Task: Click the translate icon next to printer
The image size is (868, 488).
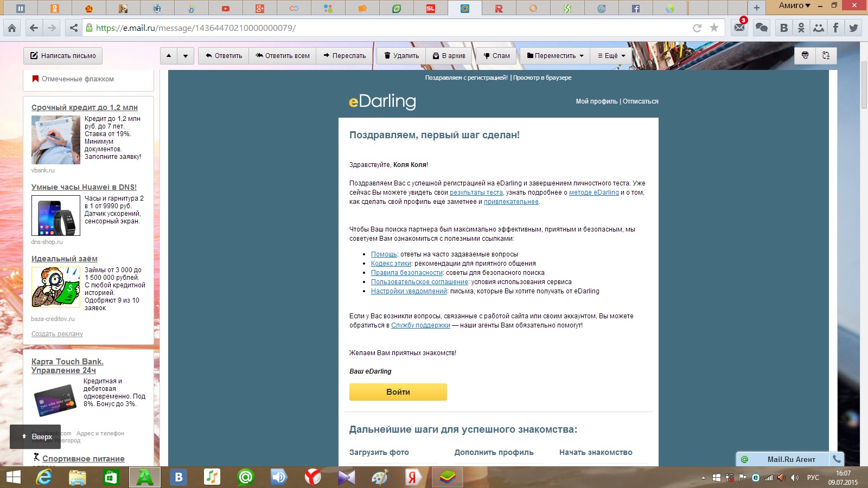Action: click(x=826, y=55)
